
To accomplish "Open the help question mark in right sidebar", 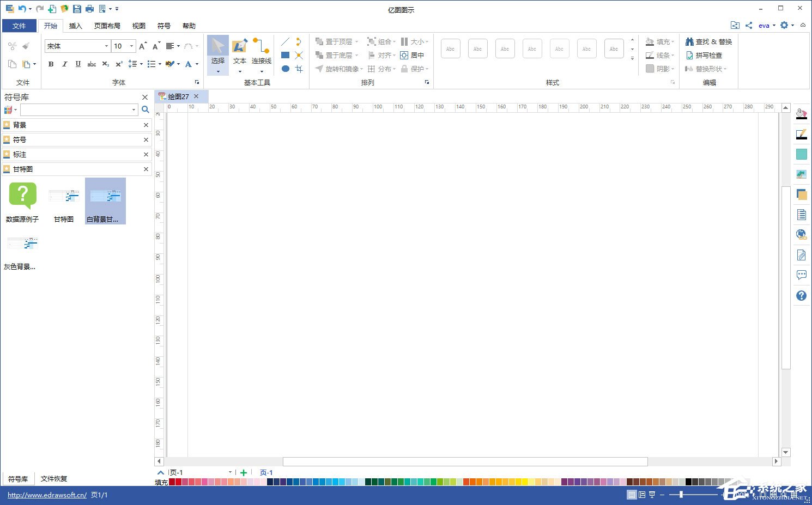I will click(x=801, y=295).
